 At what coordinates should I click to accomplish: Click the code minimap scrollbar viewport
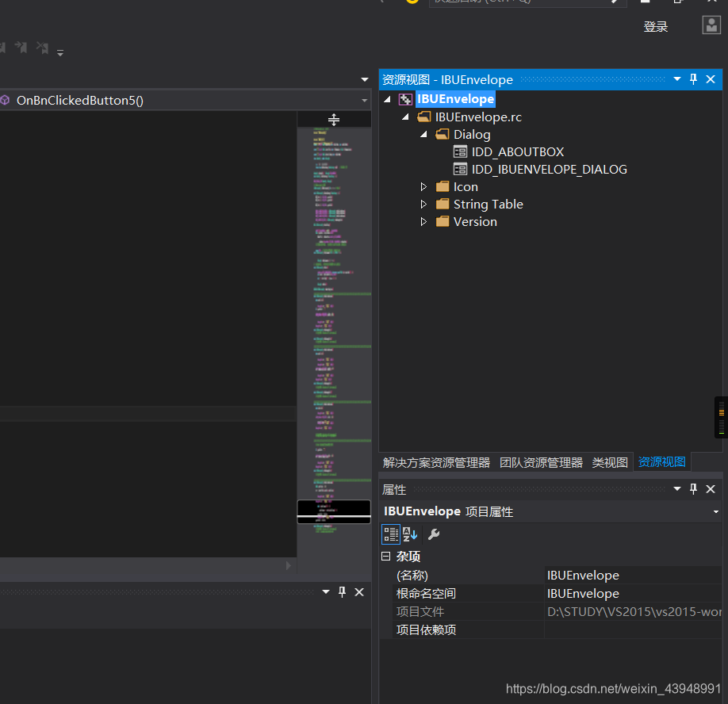[x=334, y=511]
